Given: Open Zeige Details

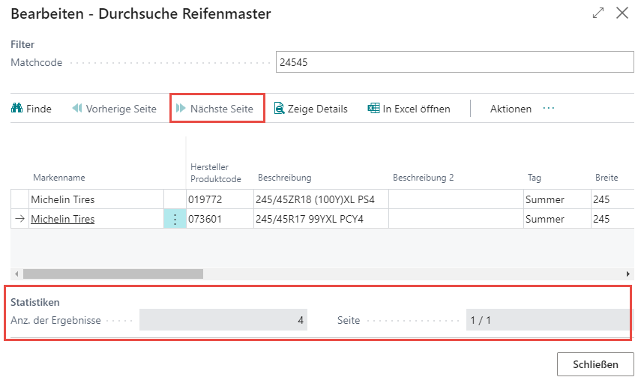Looking at the screenshot, I should (311, 109).
